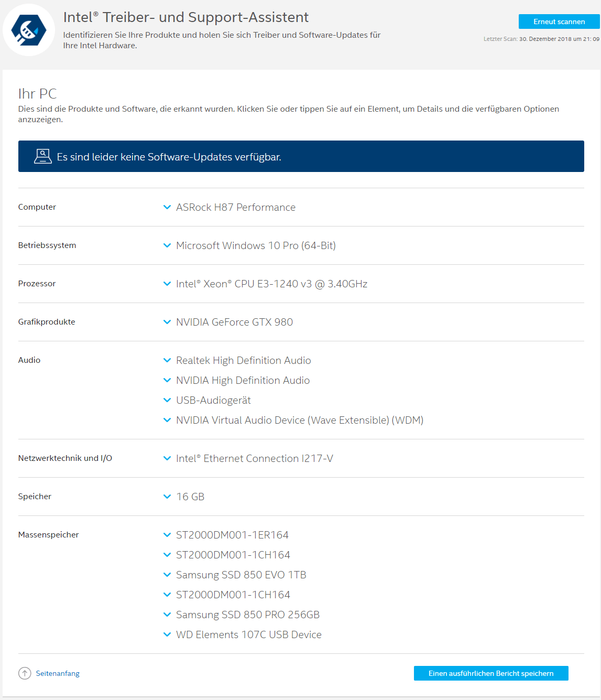Expand WD Elements 107C USB Device entry
Image resolution: width=601 pixels, height=700 pixels.
tap(242, 634)
